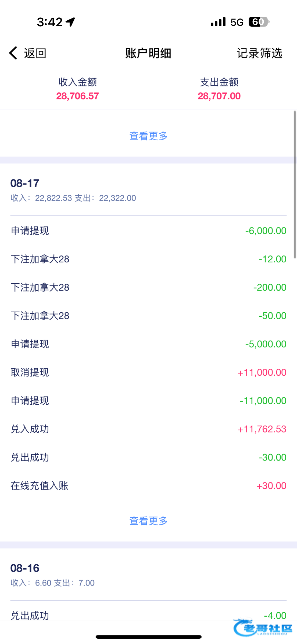Tap the 返回 back label
The width and height of the screenshot is (297, 644).
(x=35, y=53)
